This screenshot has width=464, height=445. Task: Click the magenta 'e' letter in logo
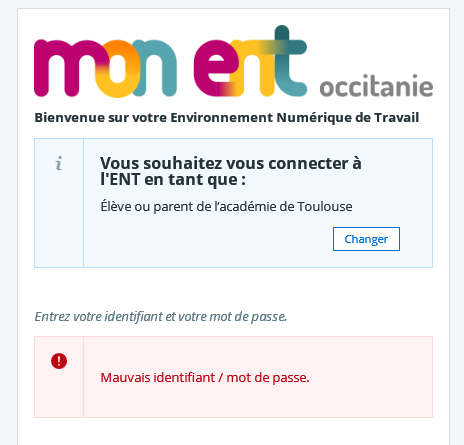coord(213,68)
